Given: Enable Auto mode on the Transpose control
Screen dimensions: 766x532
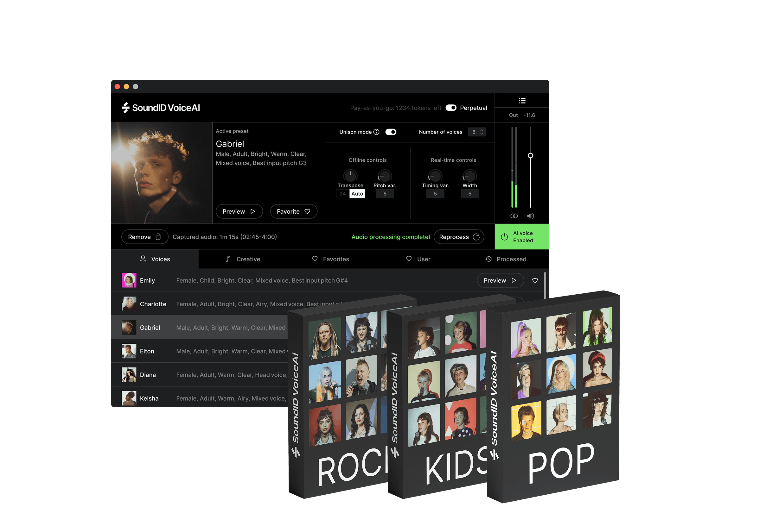Looking at the screenshot, I should 357,194.
